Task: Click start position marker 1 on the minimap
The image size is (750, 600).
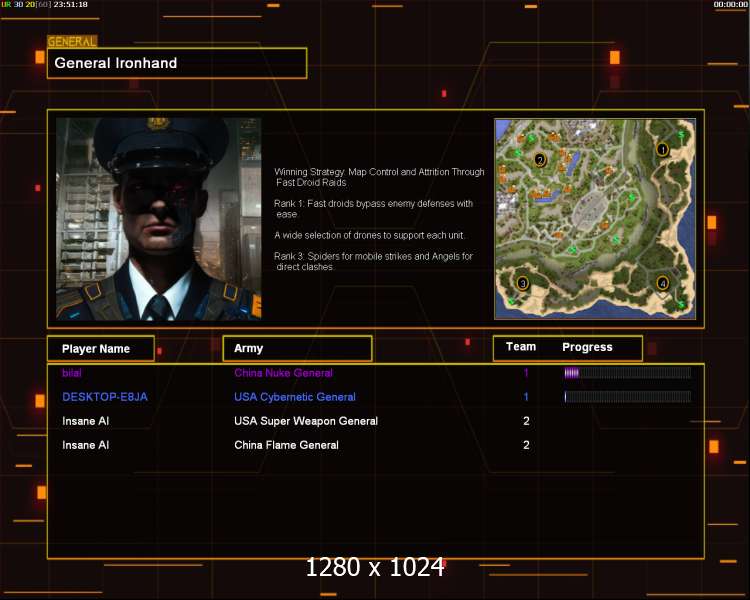Action: tap(662, 150)
